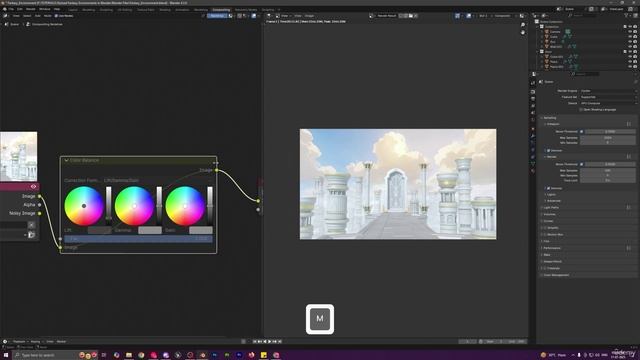The width and height of the screenshot is (640, 360).
Task: Collapse the Collection tree in outliner
Action: click(538, 27)
